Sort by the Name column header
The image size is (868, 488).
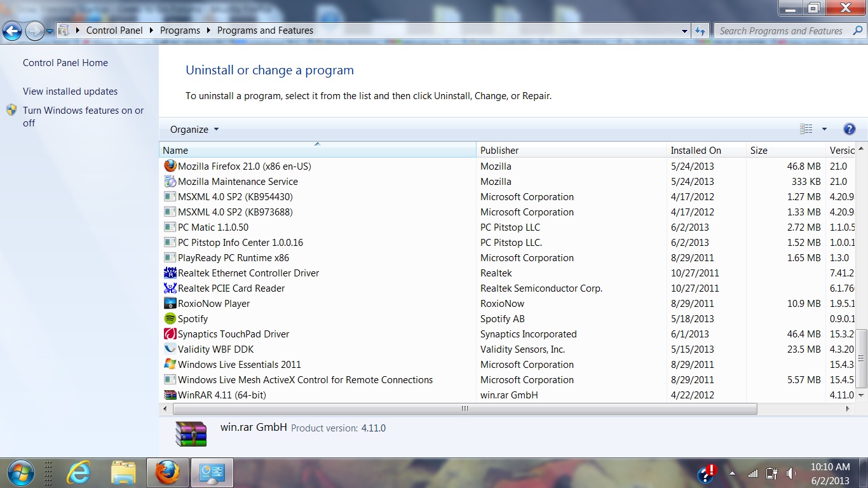pos(317,150)
